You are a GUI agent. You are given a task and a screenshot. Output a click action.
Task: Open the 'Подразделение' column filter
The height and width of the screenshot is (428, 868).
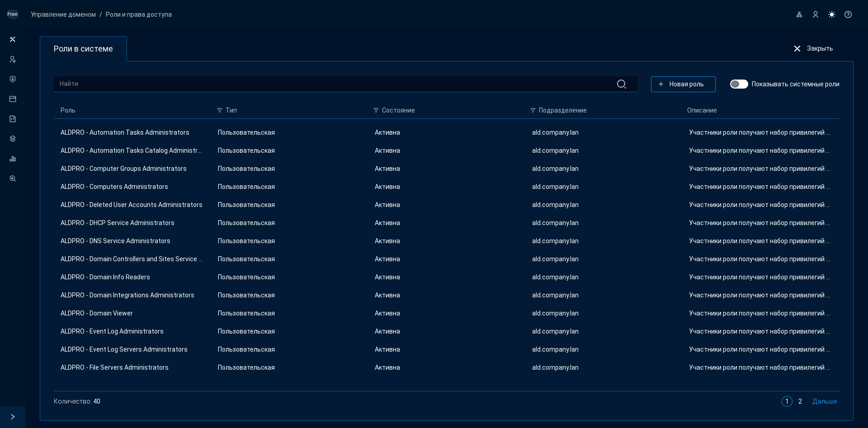(533, 110)
